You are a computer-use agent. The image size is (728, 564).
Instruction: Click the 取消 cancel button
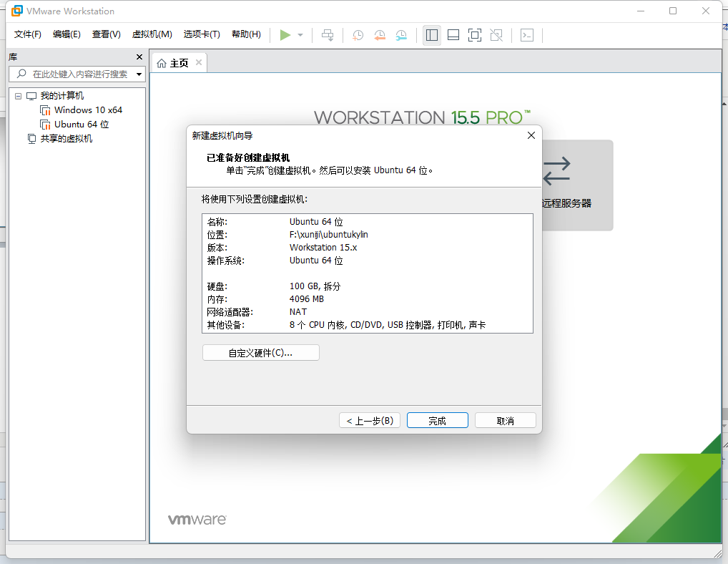(505, 421)
